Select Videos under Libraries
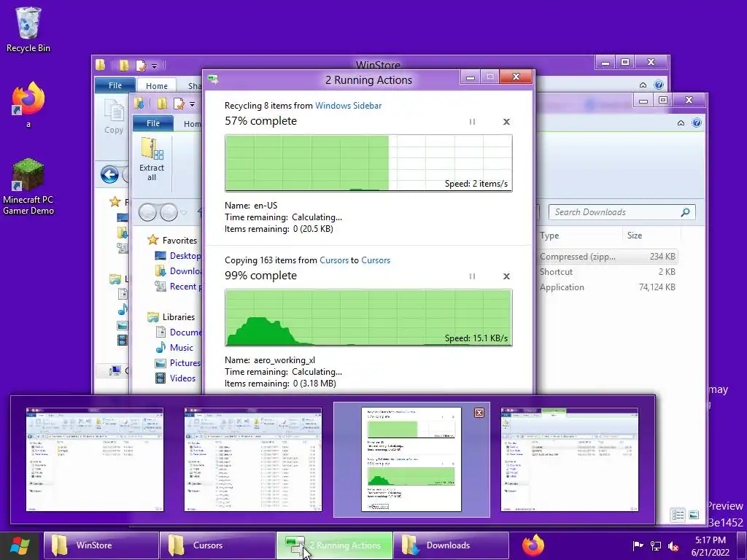 click(182, 378)
